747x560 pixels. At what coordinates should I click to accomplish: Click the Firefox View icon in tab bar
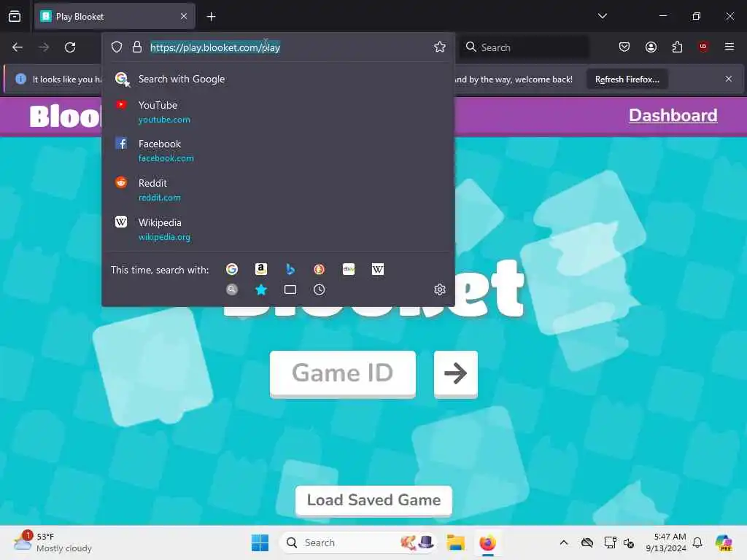[15, 16]
